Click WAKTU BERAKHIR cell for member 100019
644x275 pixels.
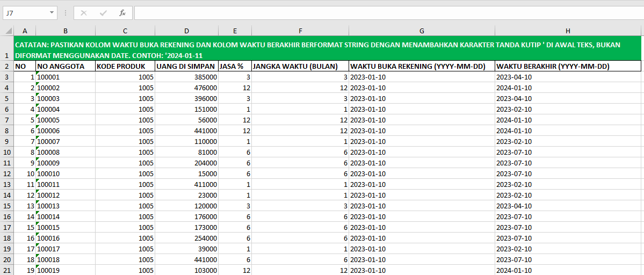568,271
